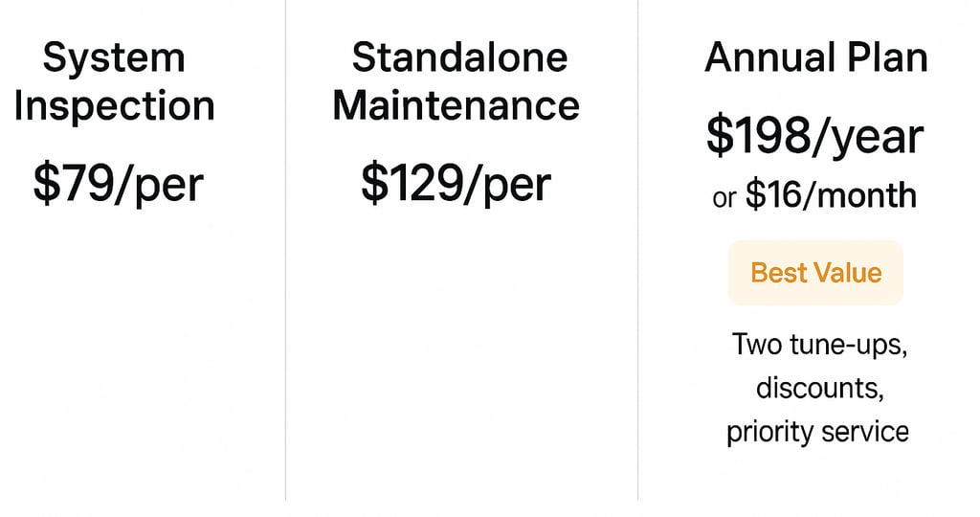Click the word Maintenance in middle heading
The width and height of the screenshot is (980, 517).
point(456,104)
